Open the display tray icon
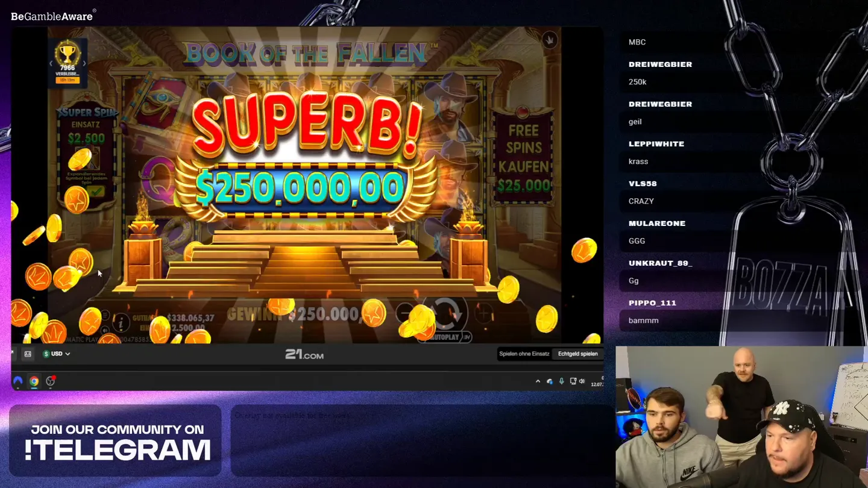Screen dimensions: 868x488 tap(573, 381)
